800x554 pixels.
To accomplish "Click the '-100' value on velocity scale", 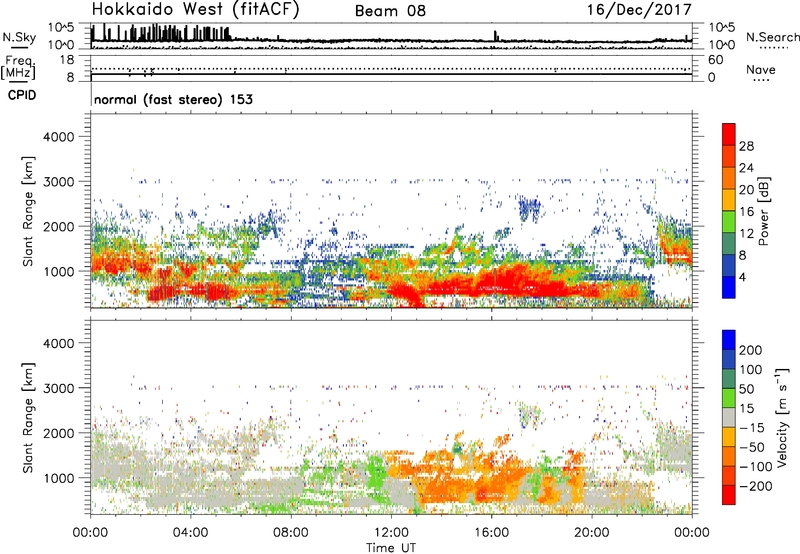I will pyautogui.click(x=756, y=467).
